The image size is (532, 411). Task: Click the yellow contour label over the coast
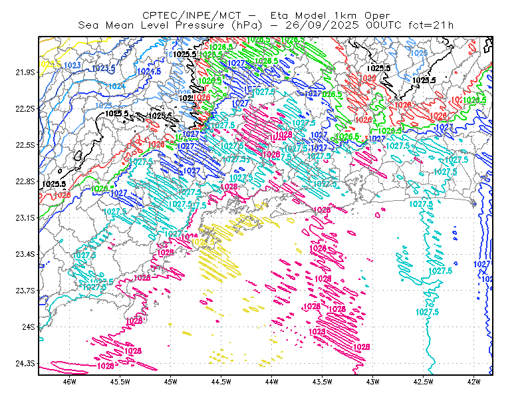coord(203,242)
